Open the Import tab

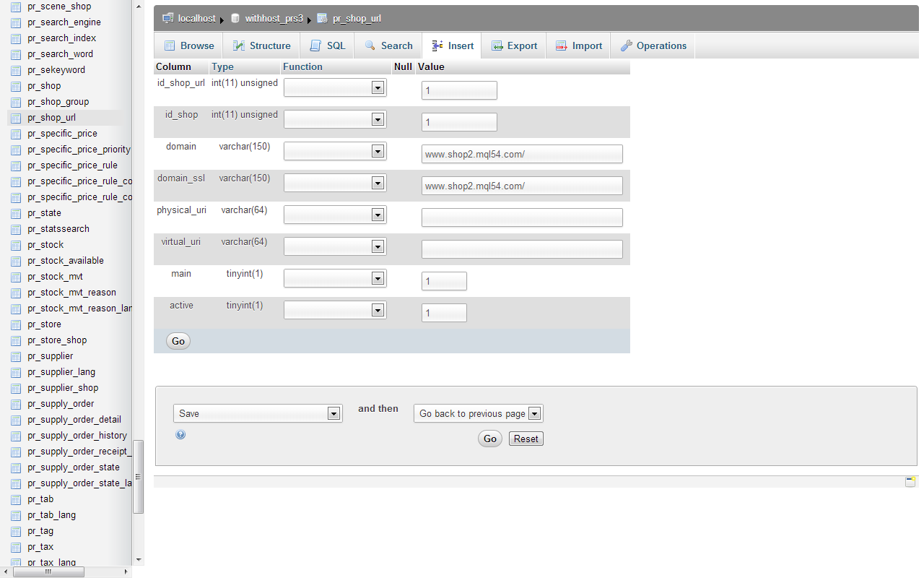pyautogui.click(x=578, y=46)
